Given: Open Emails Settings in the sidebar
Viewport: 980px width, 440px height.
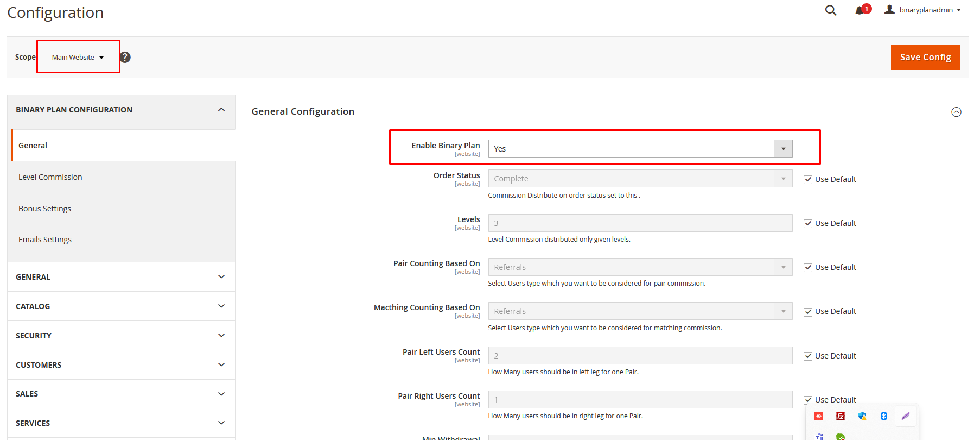Looking at the screenshot, I should click(x=45, y=240).
